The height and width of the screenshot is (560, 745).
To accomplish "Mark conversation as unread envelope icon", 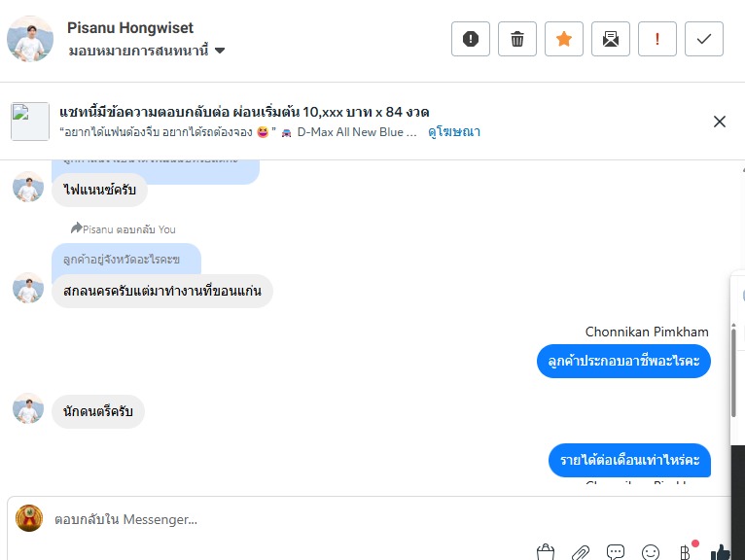I will pyautogui.click(x=611, y=39).
